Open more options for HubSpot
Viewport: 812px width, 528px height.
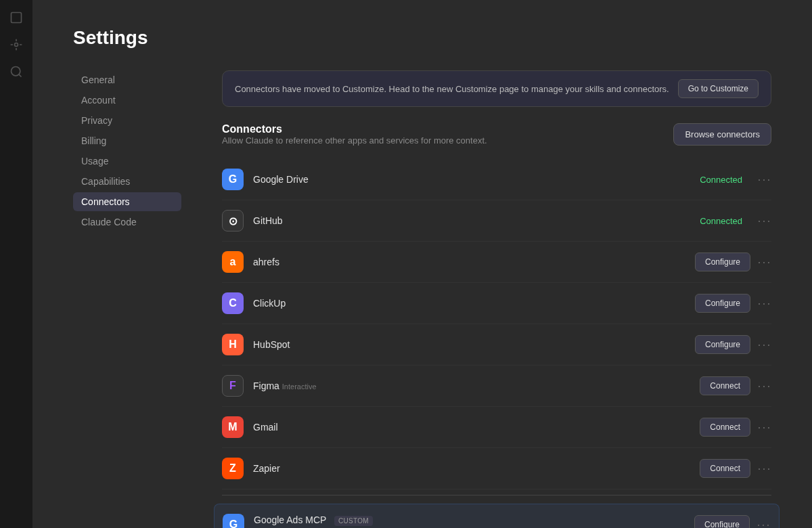pos(764,345)
